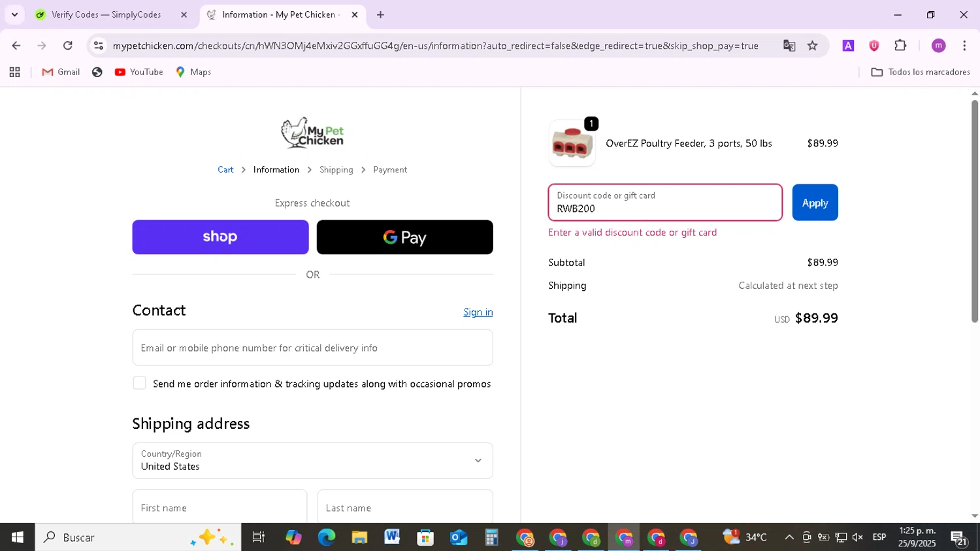Open the apps grid in bookmarks bar
The height and width of the screenshot is (551, 980).
[14, 72]
